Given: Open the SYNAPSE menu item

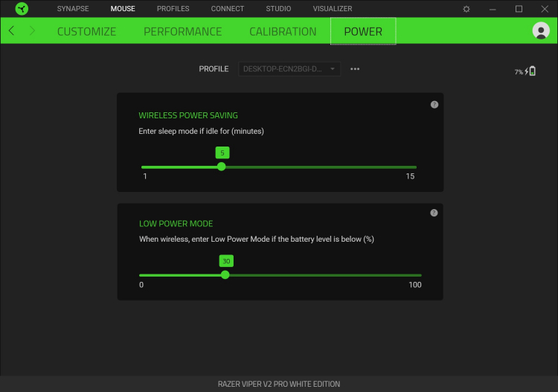Looking at the screenshot, I should [73, 8].
